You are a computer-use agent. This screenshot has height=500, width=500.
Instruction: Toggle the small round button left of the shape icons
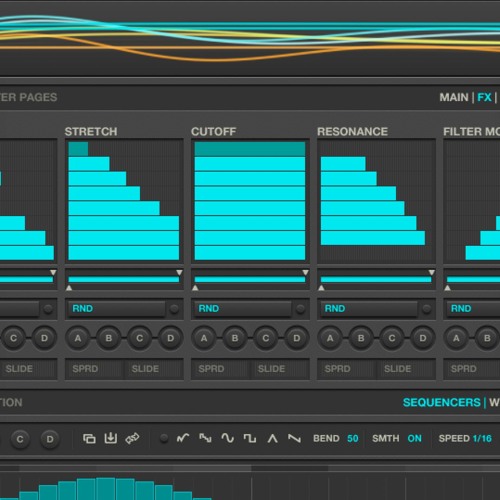pos(164,438)
